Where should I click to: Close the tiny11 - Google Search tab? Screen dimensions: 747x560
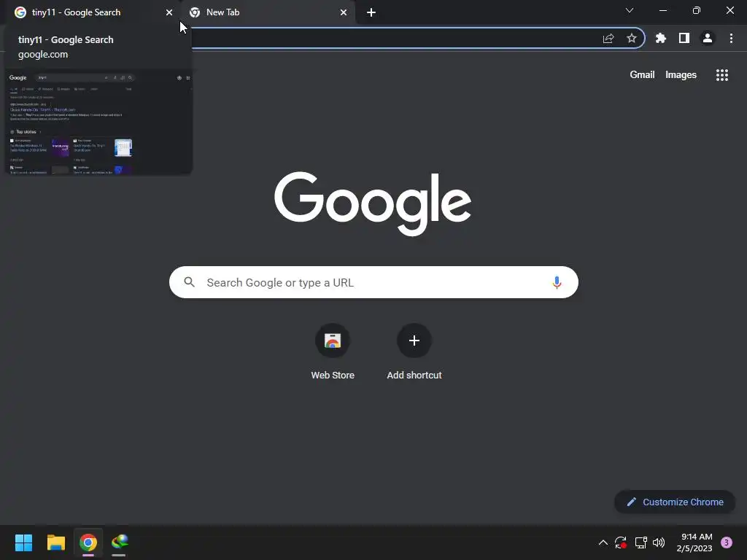coord(169,12)
